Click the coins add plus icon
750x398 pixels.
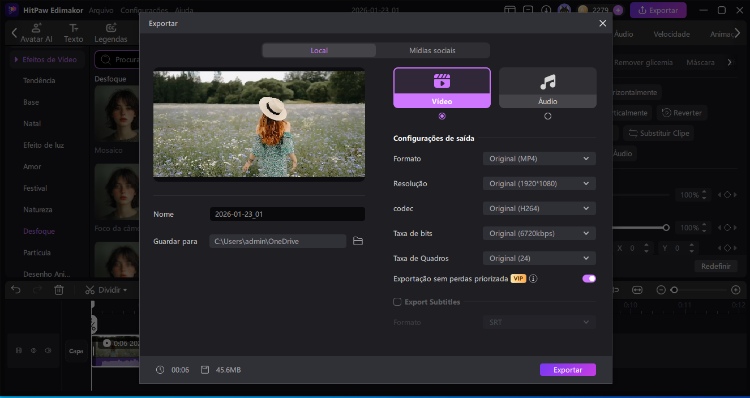pos(618,10)
